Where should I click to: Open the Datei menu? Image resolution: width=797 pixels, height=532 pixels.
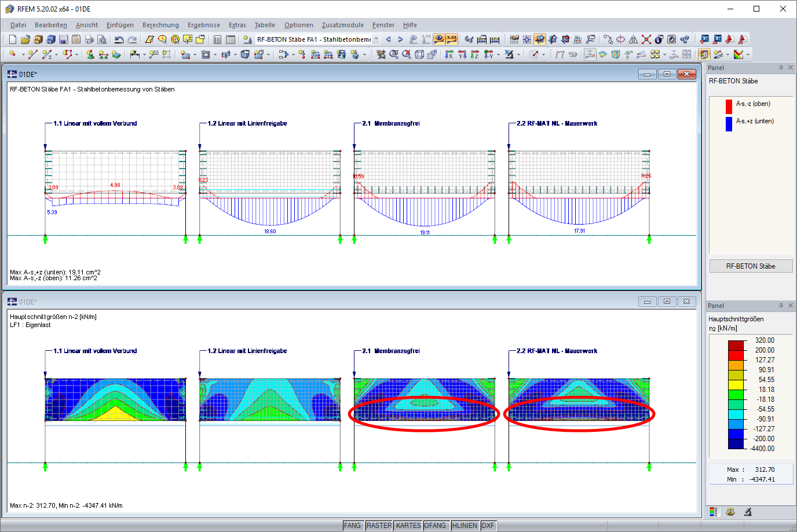(18, 25)
